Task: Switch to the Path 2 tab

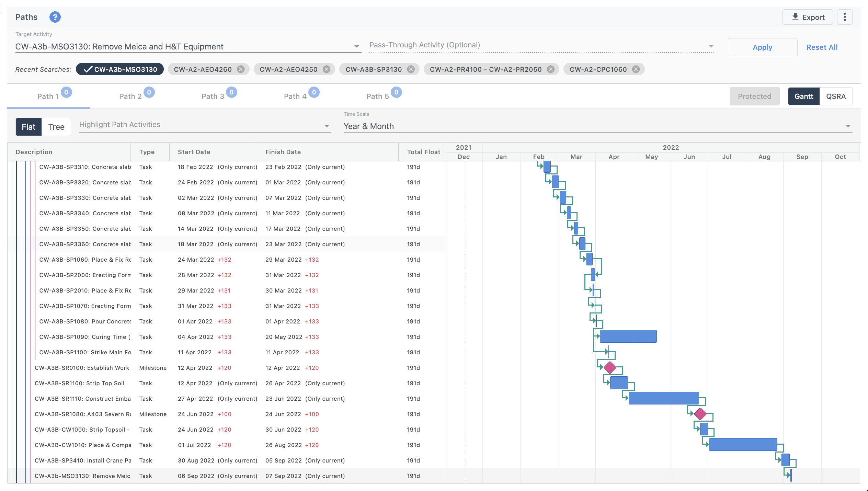Action: [x=130, y=96]
